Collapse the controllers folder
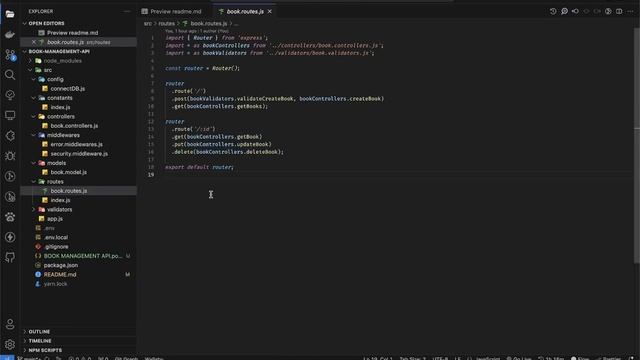The height and width of the screenshot is (360, 640). (x=60, y=116)
